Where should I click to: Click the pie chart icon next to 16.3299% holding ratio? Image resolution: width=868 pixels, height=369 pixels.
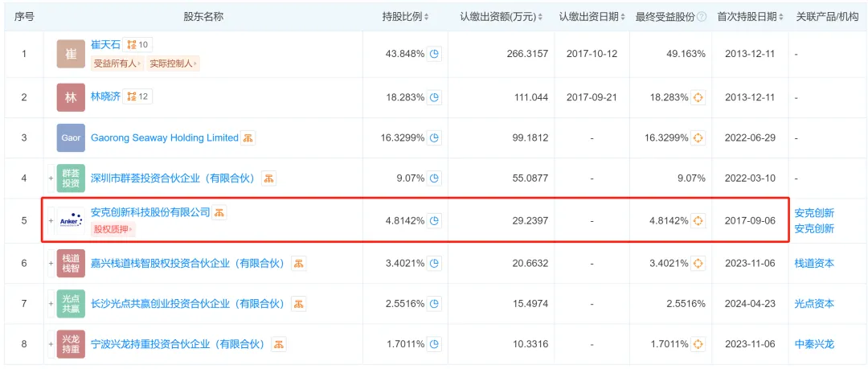pos(435,138)
